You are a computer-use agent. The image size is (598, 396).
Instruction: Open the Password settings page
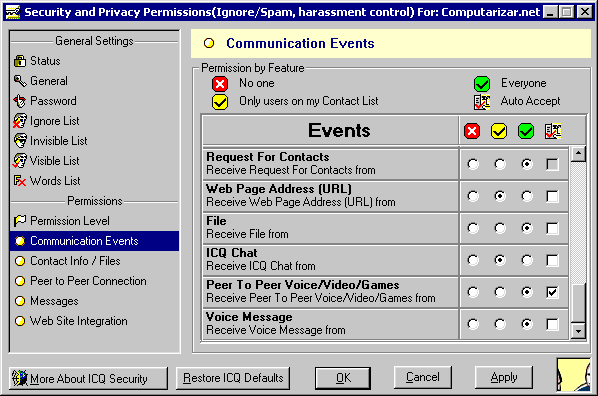pos(95,101)
